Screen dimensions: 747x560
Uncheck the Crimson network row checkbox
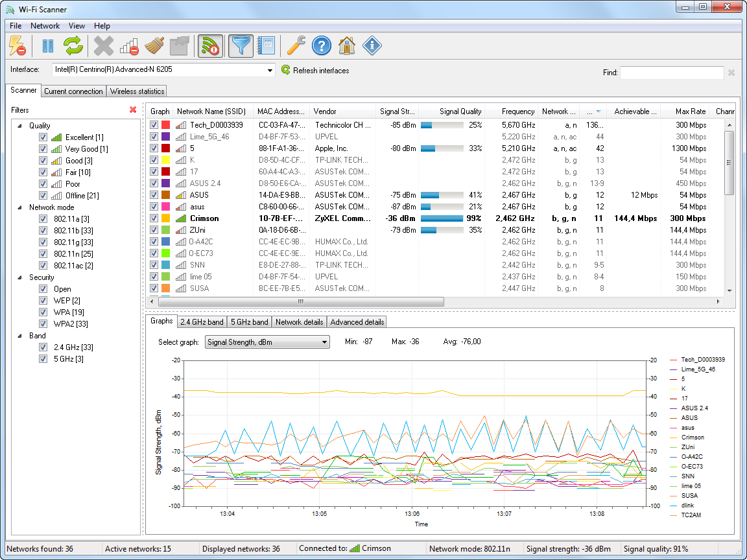[154, 218]
